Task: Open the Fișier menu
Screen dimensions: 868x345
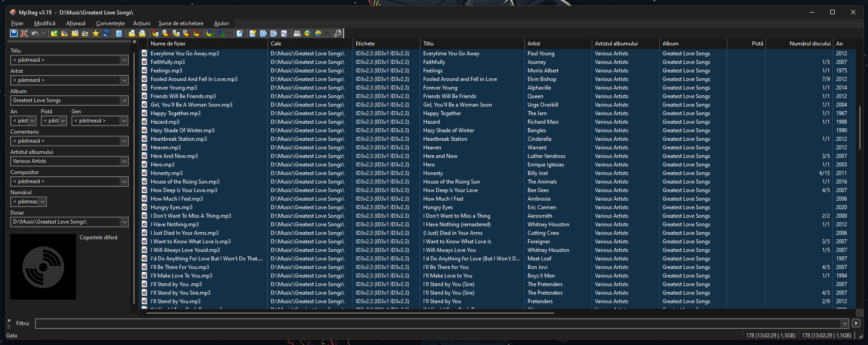Action: 17,23
